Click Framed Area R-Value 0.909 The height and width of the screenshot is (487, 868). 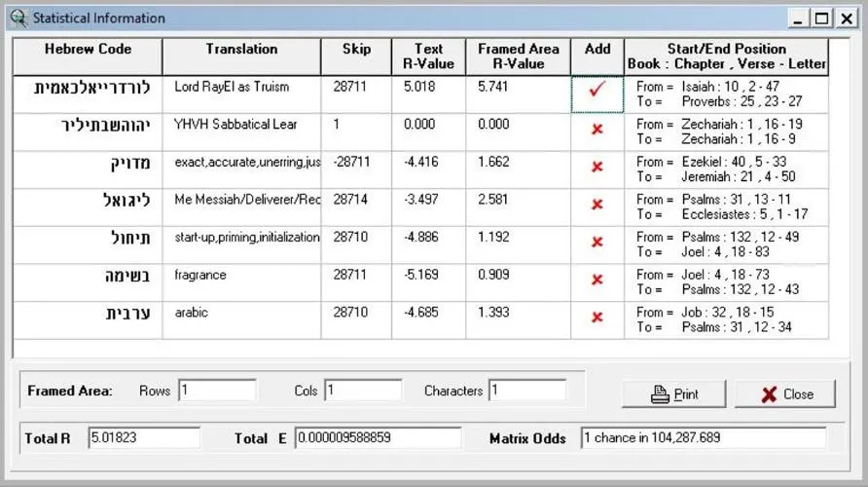point(493,275)
